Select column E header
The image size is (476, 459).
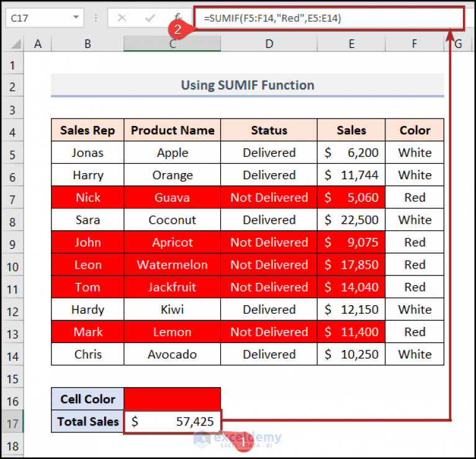tap(351, 44)
